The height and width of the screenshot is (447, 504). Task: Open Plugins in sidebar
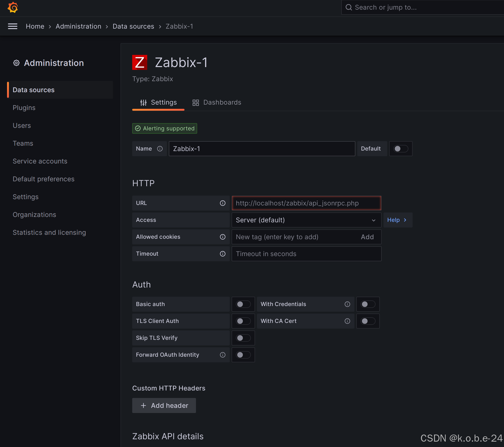24,108
